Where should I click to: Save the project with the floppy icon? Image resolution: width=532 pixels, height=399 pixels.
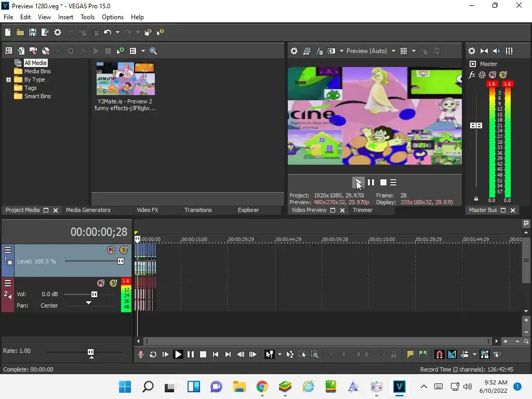click(33, 32)
